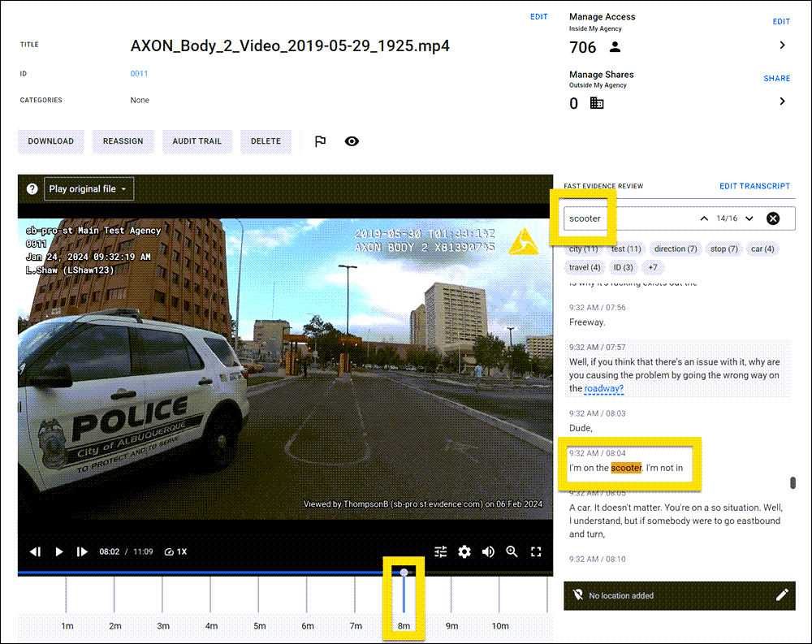Expand Manage Access chevron

782,45
